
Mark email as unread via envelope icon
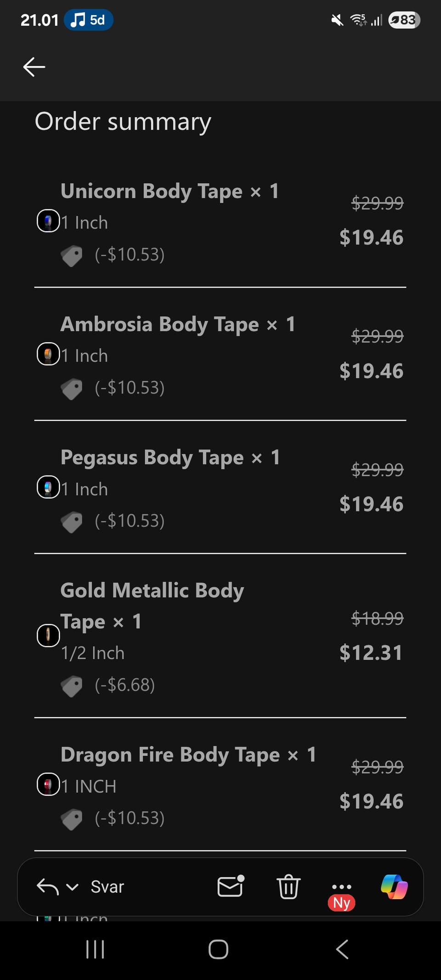point(230,886)
